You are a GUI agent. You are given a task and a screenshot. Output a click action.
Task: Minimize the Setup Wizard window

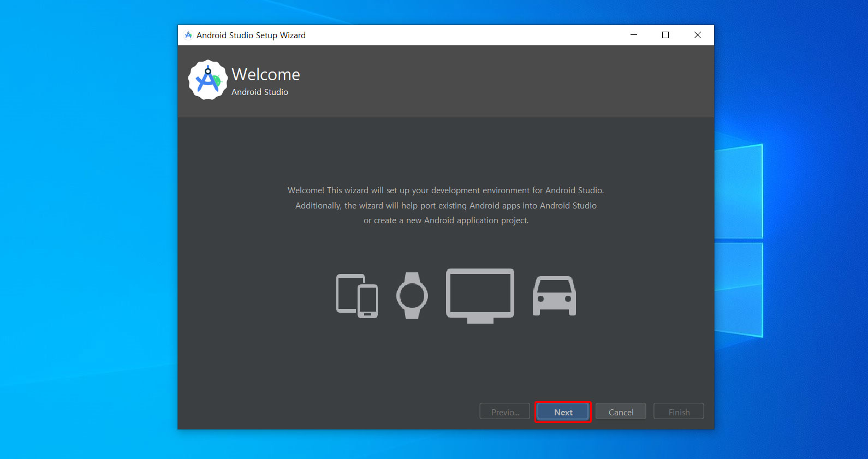pos(634,35)
